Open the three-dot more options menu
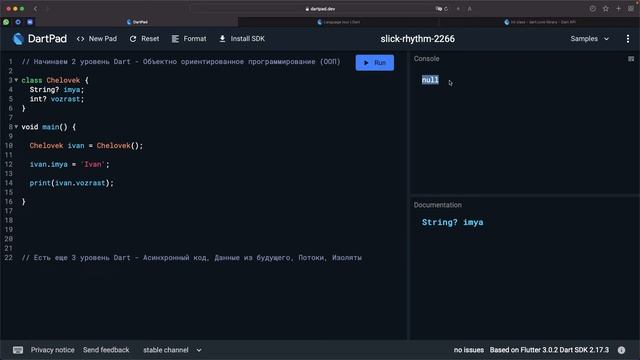Viewport: 640px width, 360px height. [x=627, y=39]
